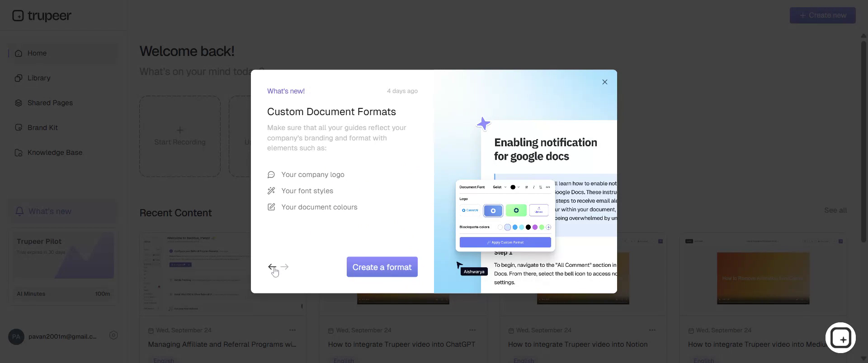This screenshot has width=868, height=363.
Task: Click See all recent content
Action: [x=835, y=210]
